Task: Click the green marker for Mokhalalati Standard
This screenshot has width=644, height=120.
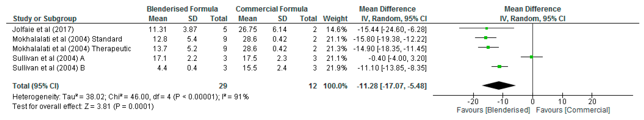Action: point(485,38)
